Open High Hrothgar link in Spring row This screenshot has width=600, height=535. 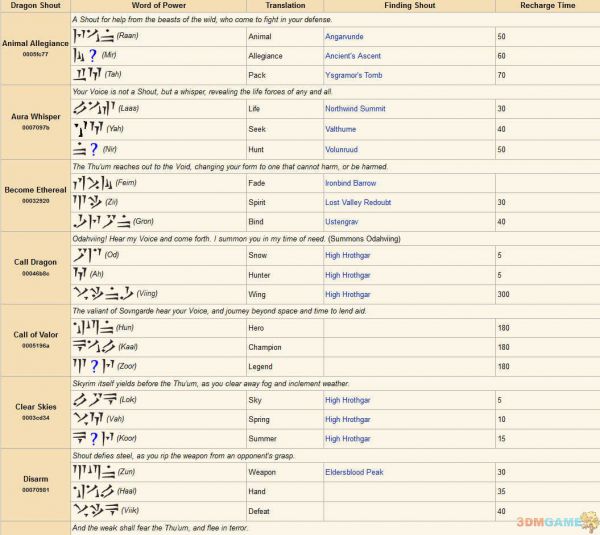pos(347,419)
